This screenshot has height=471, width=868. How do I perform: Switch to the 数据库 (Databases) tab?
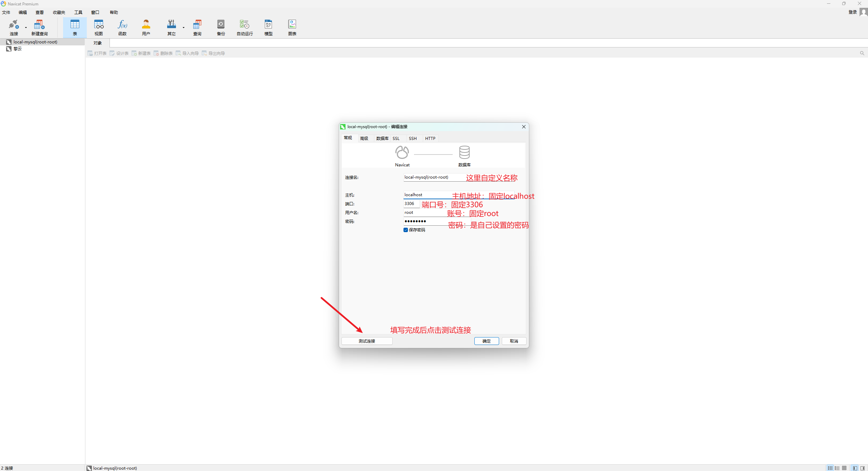click(x=382, y=138)
